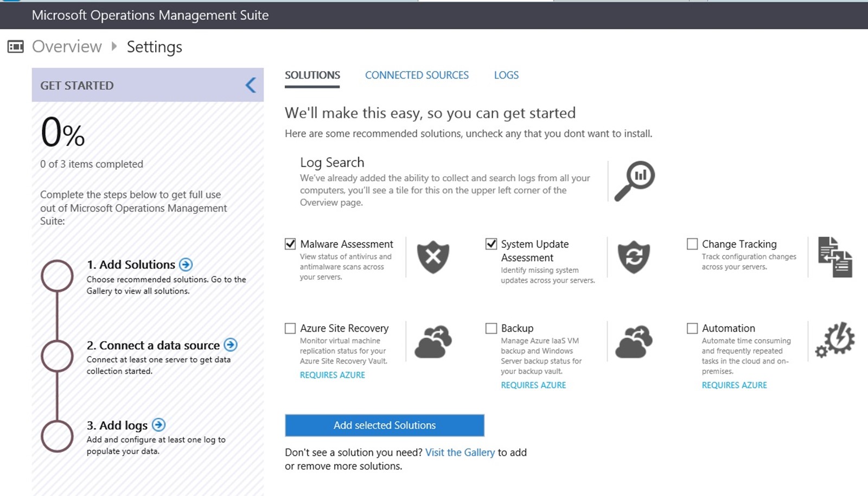Click the Microsoft Operations Management Suite title
Viewport: 868px width, 496px height.
150,15
